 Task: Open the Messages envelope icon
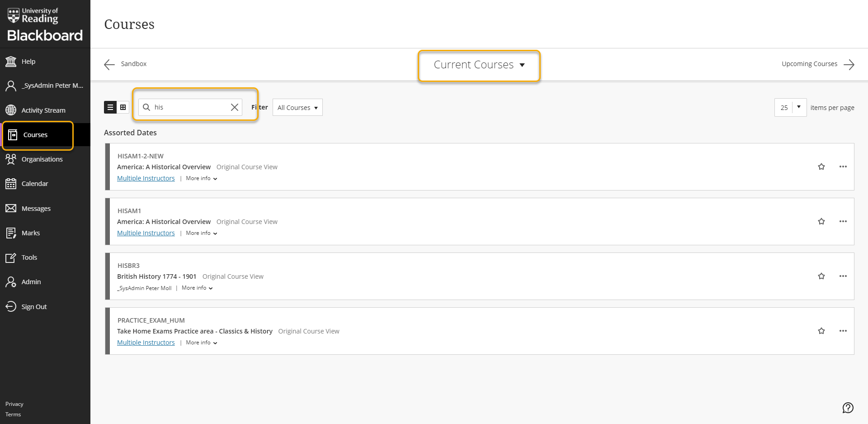pos(11,208)
